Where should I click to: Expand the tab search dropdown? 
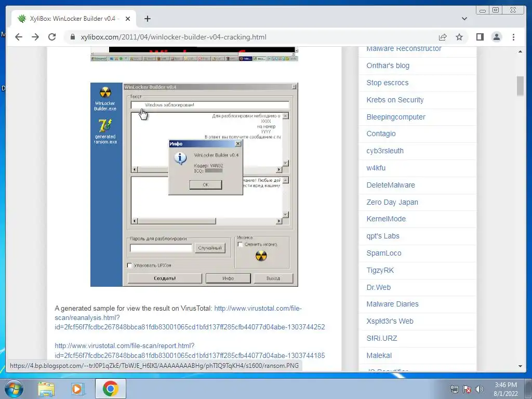464,19
